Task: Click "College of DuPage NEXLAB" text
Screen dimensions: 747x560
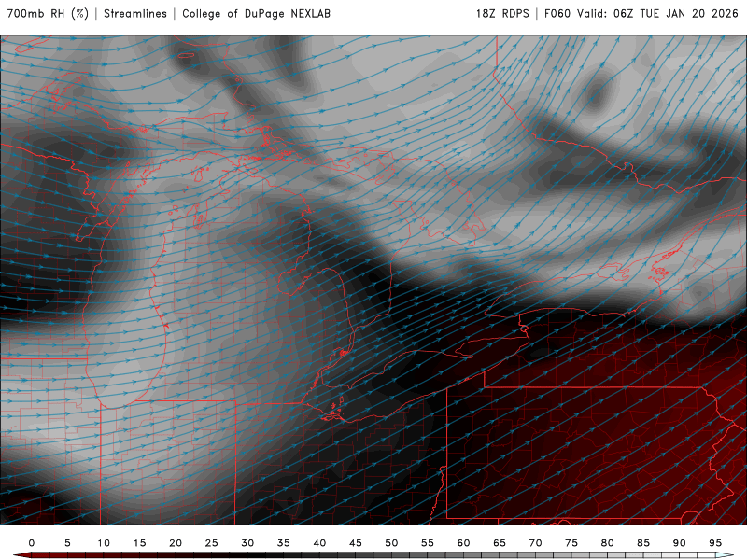Action: click(256, 13)
